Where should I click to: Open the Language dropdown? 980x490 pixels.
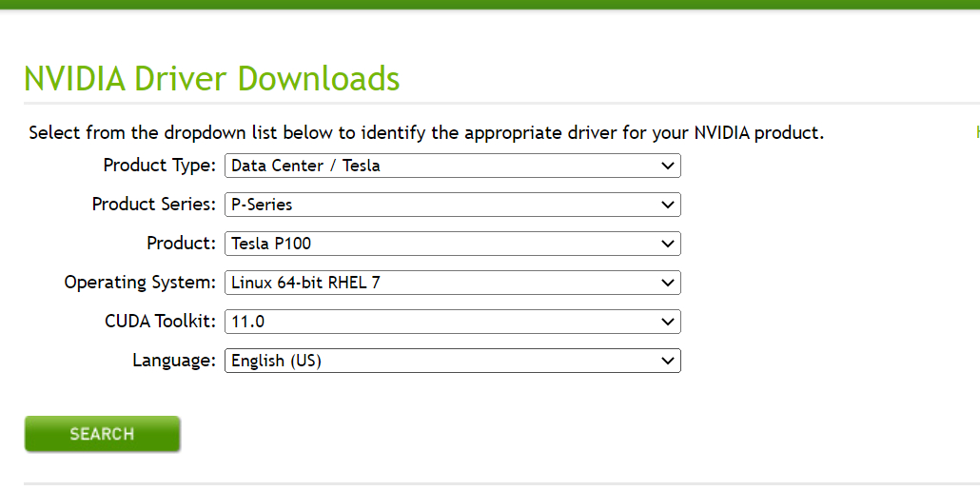[453, 361]
